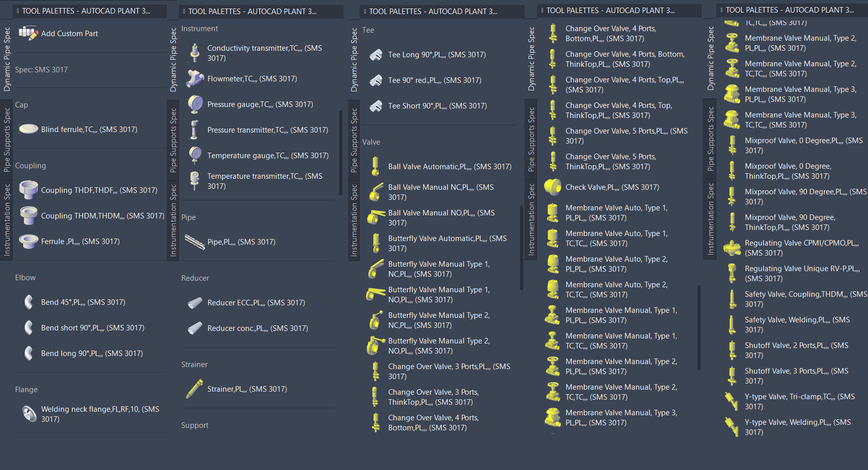Pick the Tee Short 90° icon

(x=376, y=105)
